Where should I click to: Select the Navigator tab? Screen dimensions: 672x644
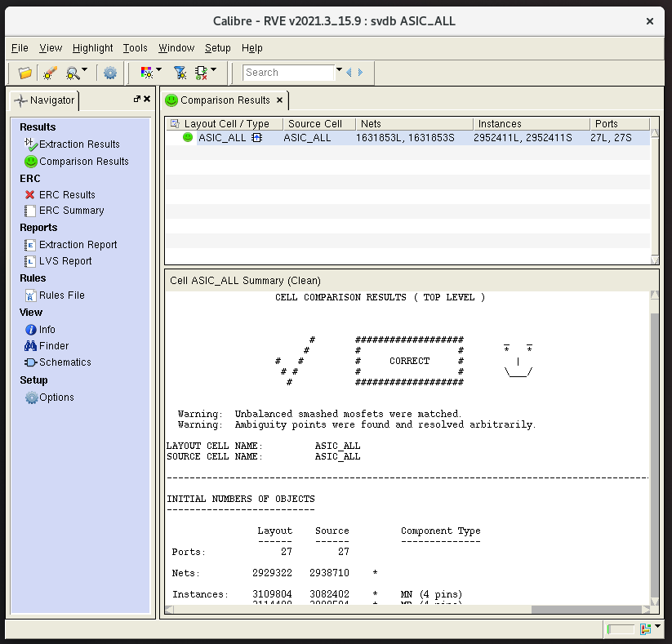click(45, 100)
